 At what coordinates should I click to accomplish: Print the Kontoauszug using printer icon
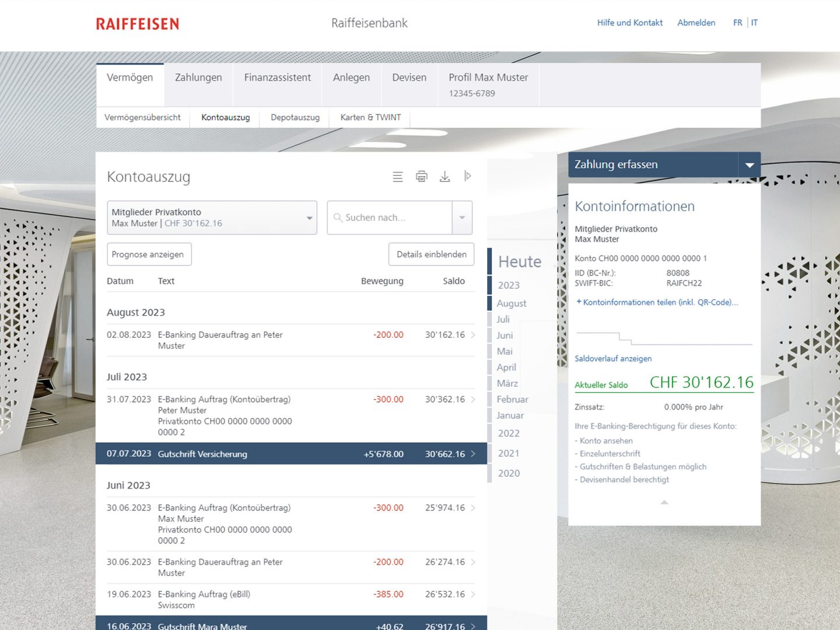421,176
